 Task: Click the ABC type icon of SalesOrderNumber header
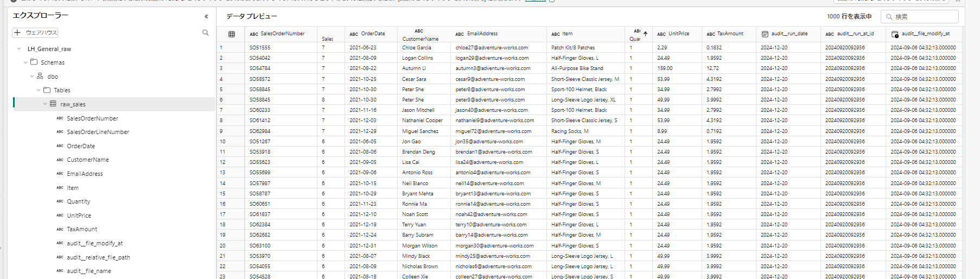(x=253, y=34)
